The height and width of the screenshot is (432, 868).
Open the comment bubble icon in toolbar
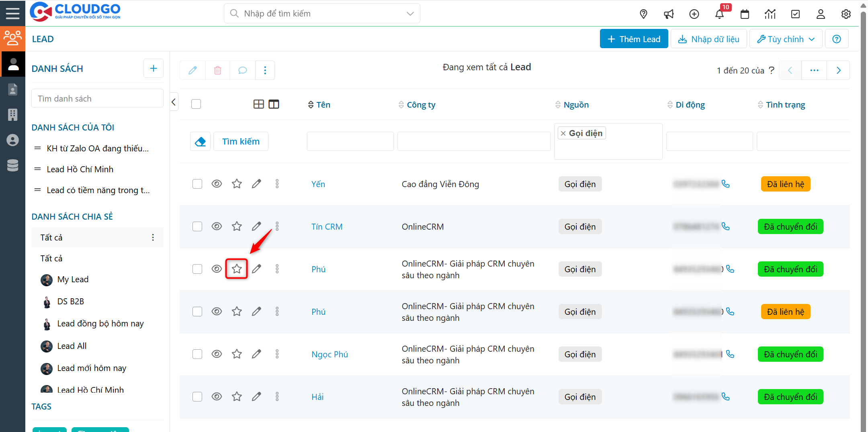click(x=242, y=71)
